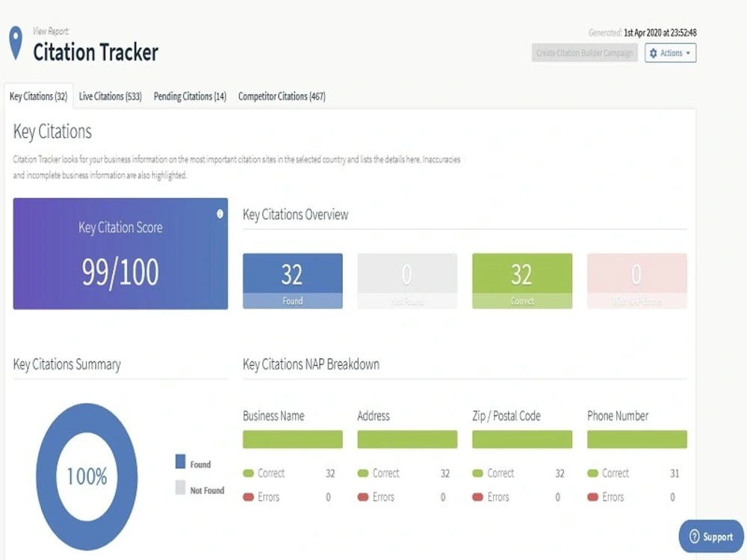
Task: Click the Found legend label
Action: pyautogui.click(x=200, y=464)
